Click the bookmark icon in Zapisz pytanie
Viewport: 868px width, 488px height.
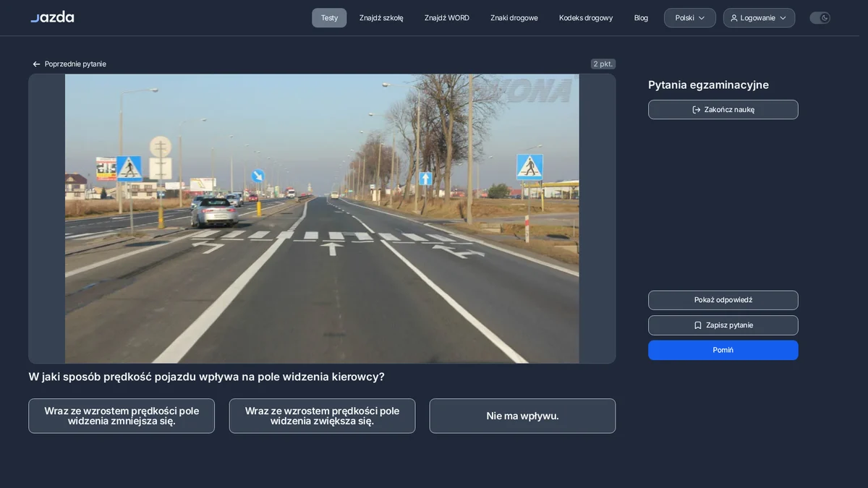698,325
